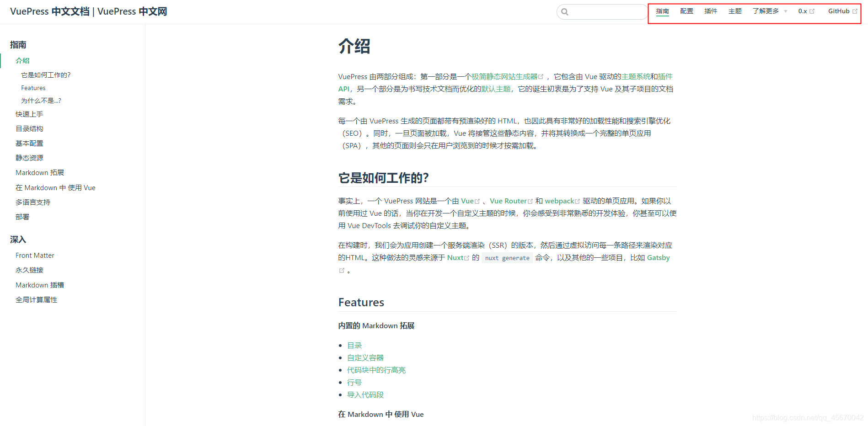Jump to 为什么不是...? sidebar item

pos(41,101)
